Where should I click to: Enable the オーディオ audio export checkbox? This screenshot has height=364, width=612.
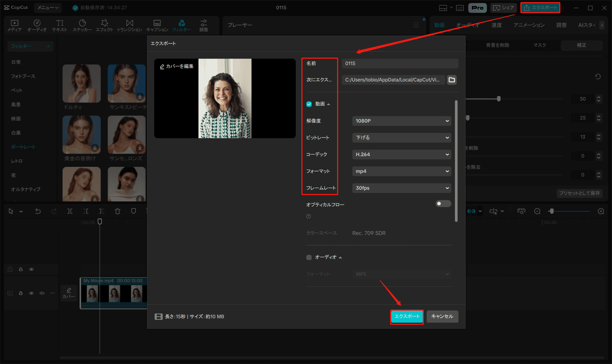coord(309,257)
